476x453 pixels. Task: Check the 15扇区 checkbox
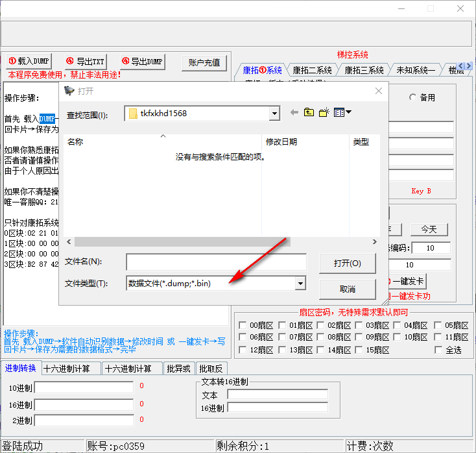tap(359, 350)
